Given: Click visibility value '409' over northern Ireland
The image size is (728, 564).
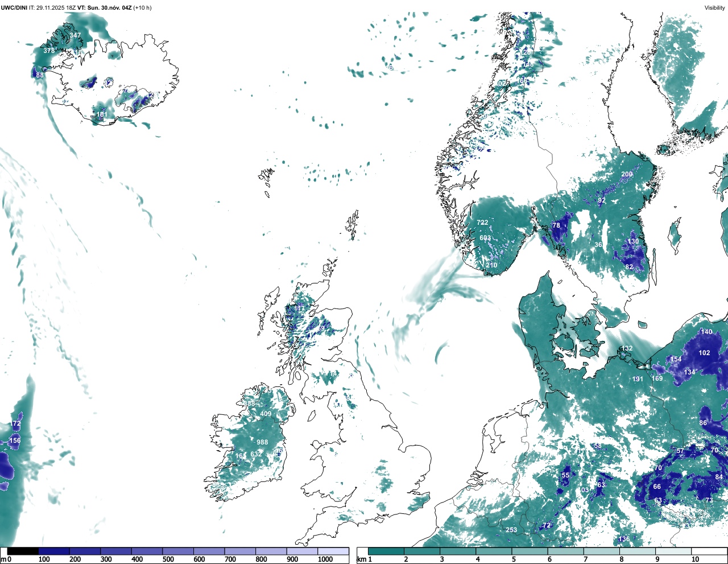Looking at the screenshot, I should click(x=266, y=414).
